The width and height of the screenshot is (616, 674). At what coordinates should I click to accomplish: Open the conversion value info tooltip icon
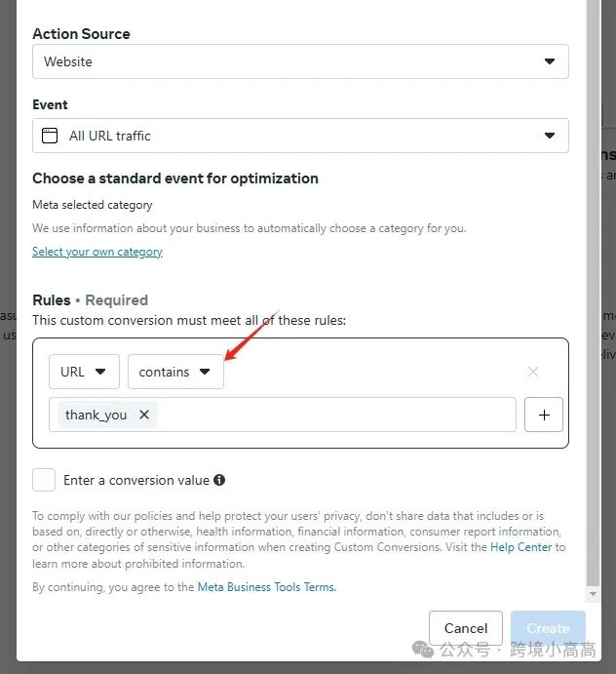pyautogui.click(x=219, y=480)
